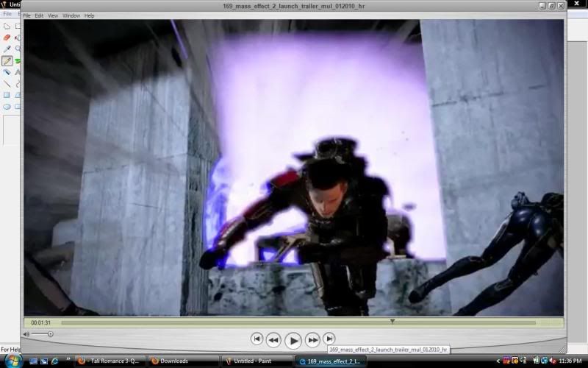Adjust the volume slider knob

pyautogui.click(x=50, y=334)
